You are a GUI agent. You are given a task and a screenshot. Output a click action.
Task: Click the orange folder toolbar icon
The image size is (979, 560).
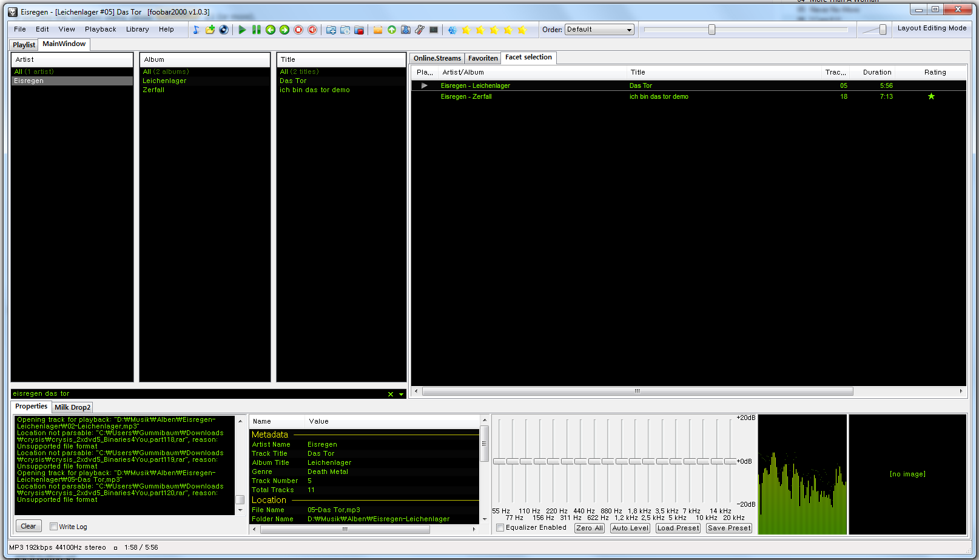point(378,30)
